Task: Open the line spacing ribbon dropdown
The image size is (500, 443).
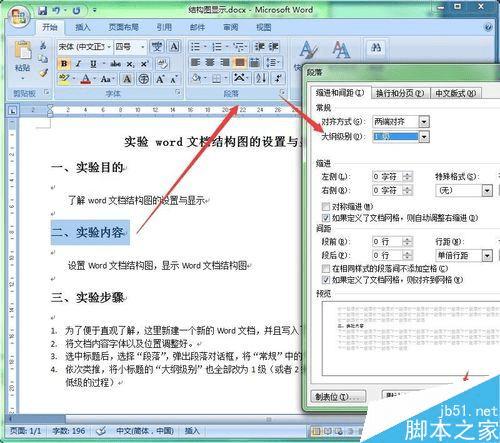Action: 273,62
